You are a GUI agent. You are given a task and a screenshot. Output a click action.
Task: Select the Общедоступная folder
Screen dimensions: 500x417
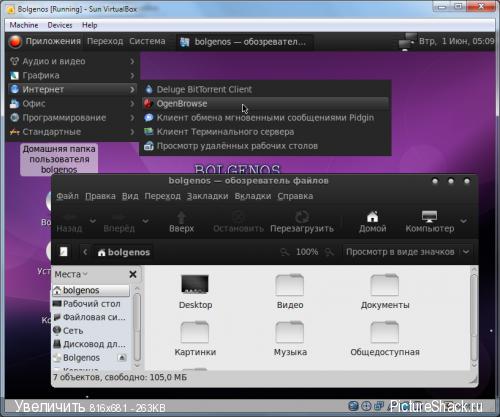(x=385, y=338)
